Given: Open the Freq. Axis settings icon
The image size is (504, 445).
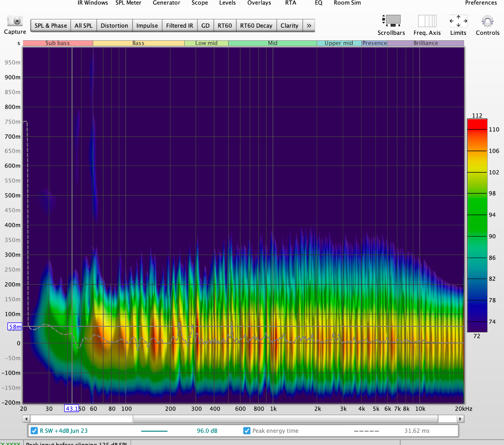Looking at the screenshot, I should (x=427, y=21).
